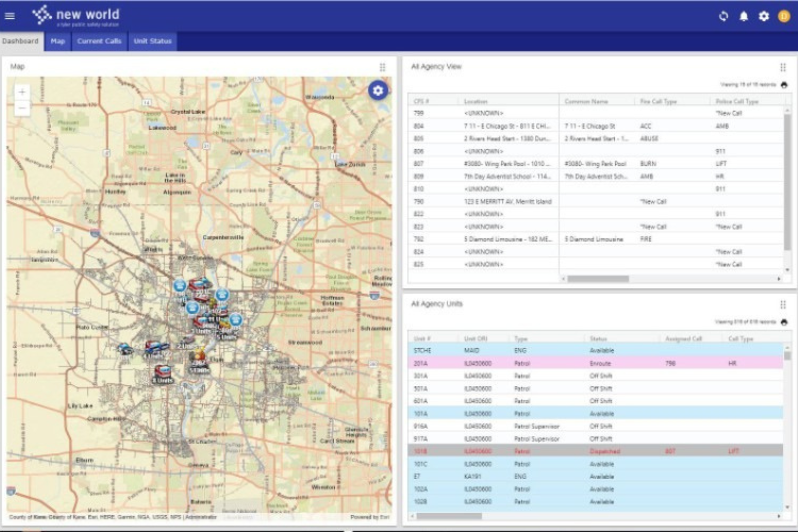798x532 pixels.
Task: Zoom out on the map with the minus button
Action: (x=22, y=107)
